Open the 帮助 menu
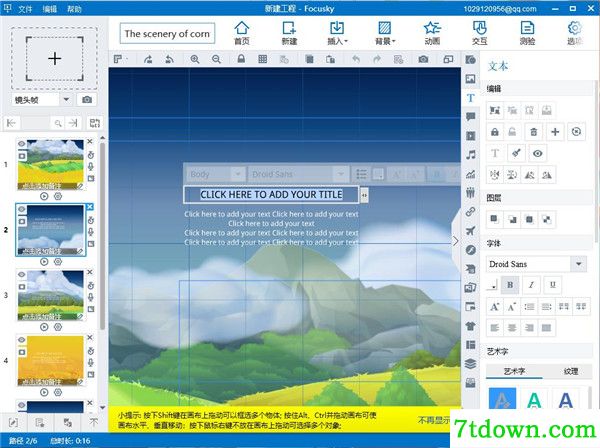This screenshot has width=600, height=448. tap(74, 8)
